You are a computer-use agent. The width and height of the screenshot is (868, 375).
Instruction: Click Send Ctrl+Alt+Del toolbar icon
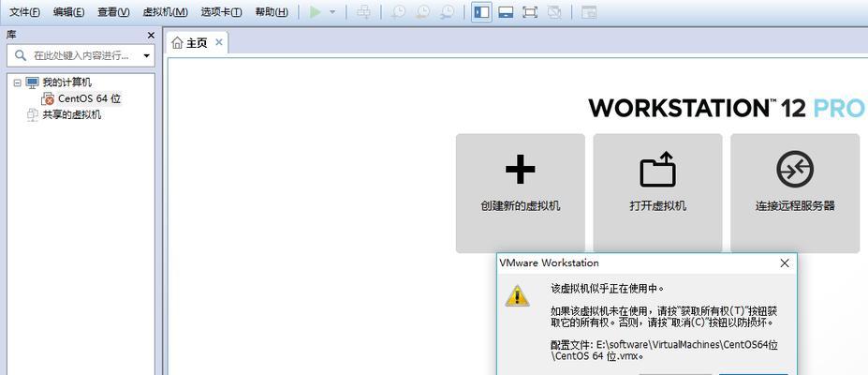click(363, 12)
